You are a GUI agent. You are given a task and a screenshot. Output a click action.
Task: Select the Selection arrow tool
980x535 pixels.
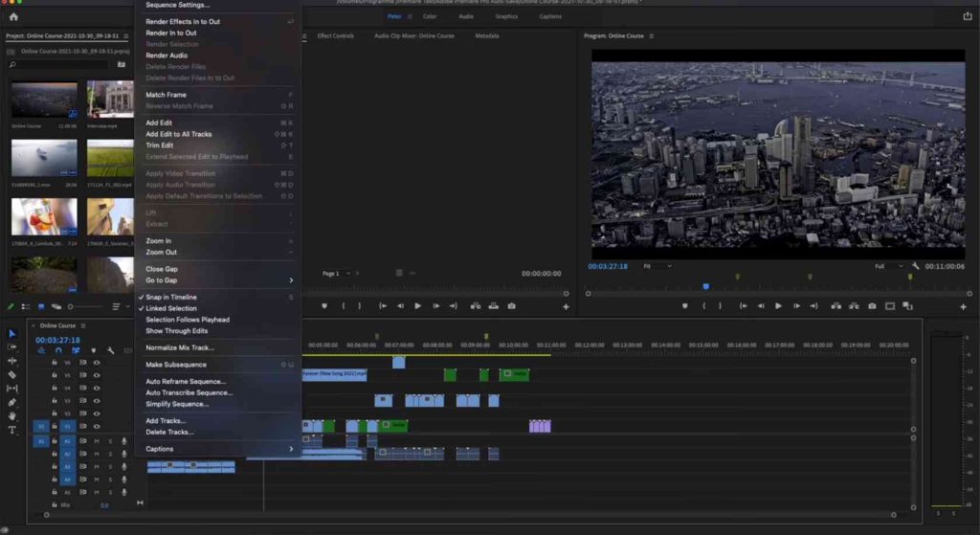11,333
